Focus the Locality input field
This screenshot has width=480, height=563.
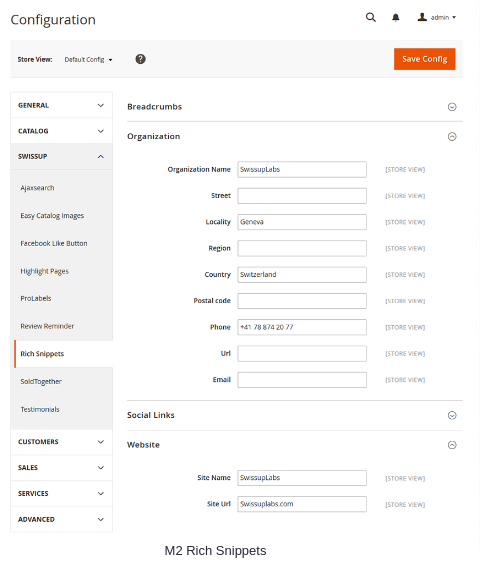[x=302, y=222]
